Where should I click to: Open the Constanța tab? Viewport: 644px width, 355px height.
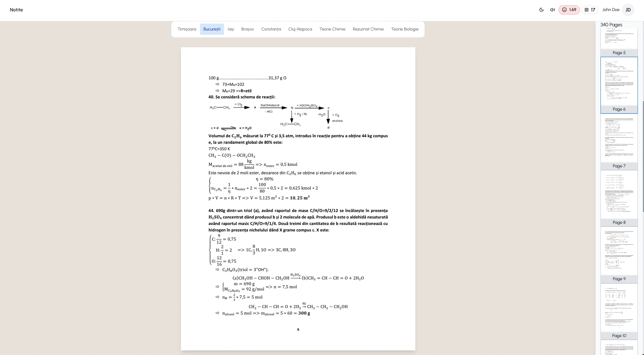coord(271,29)
